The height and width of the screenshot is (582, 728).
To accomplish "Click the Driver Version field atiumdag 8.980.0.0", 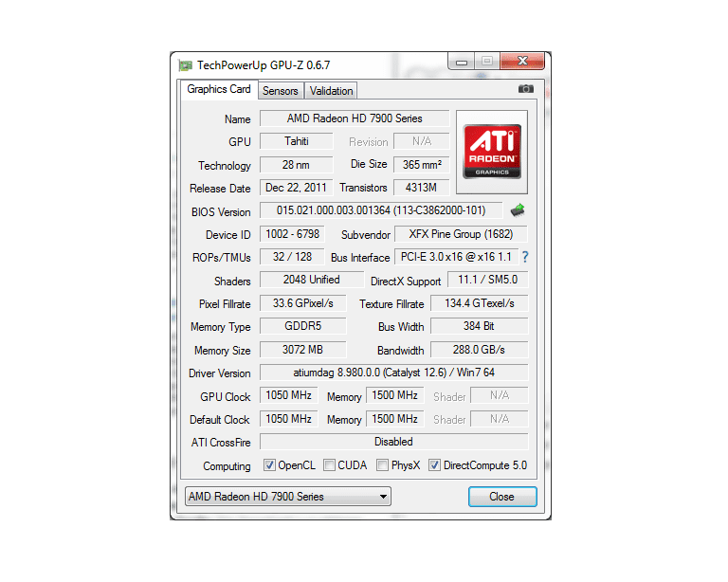I will (x=393, y=373).
